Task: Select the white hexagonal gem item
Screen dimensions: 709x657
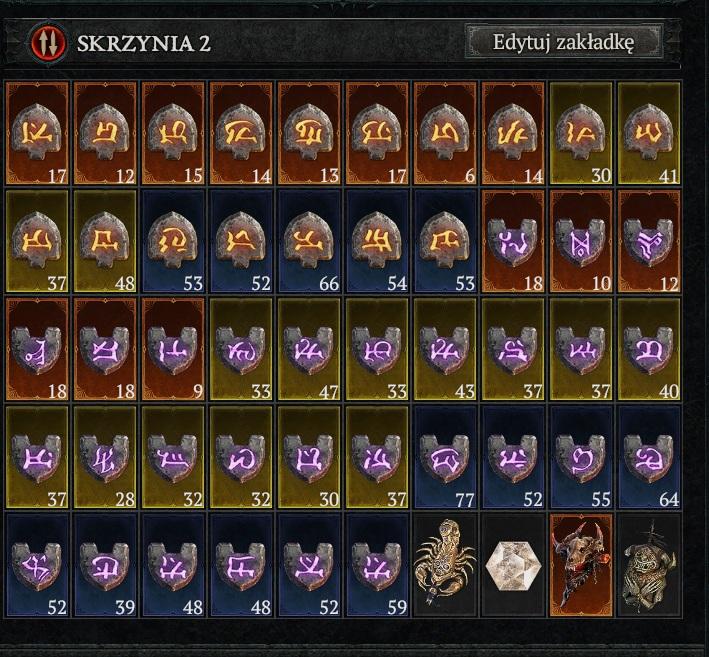Action: [513, 564]
